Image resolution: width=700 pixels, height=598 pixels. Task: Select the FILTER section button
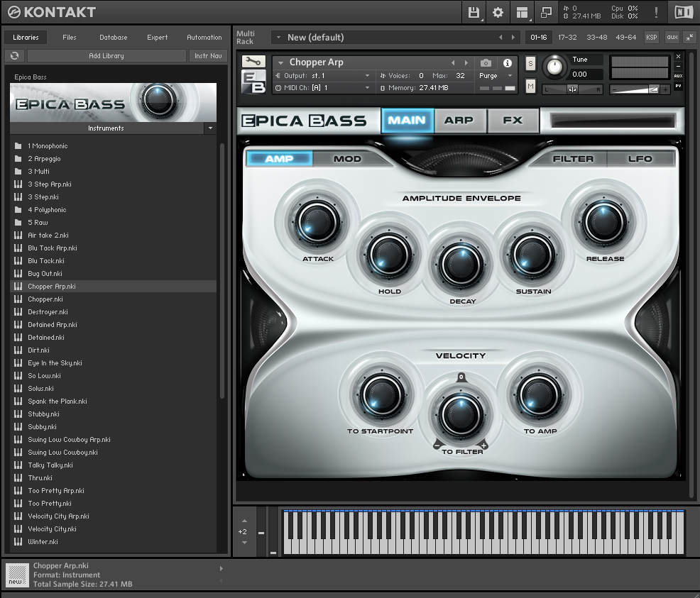[573, 159]
